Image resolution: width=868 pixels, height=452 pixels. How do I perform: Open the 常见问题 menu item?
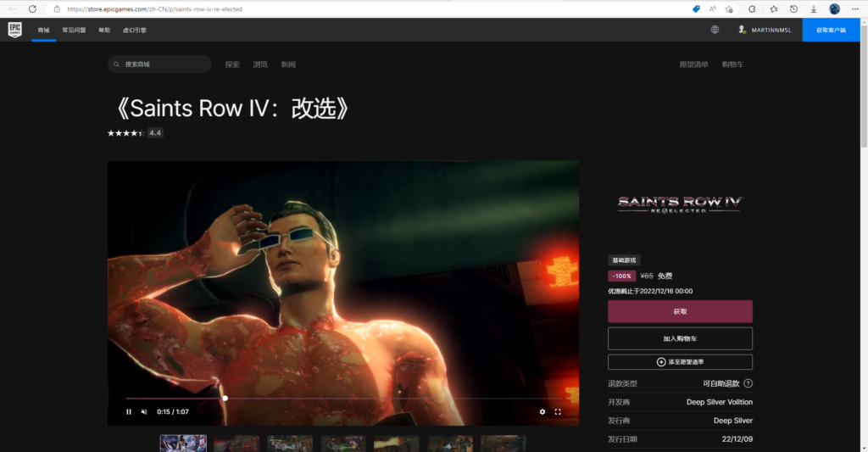point(74,30)
